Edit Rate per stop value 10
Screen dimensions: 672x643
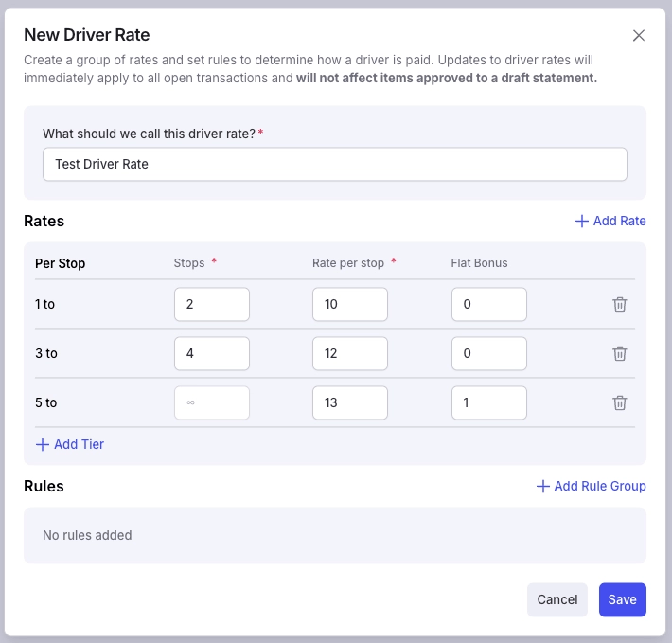point(350,304)
